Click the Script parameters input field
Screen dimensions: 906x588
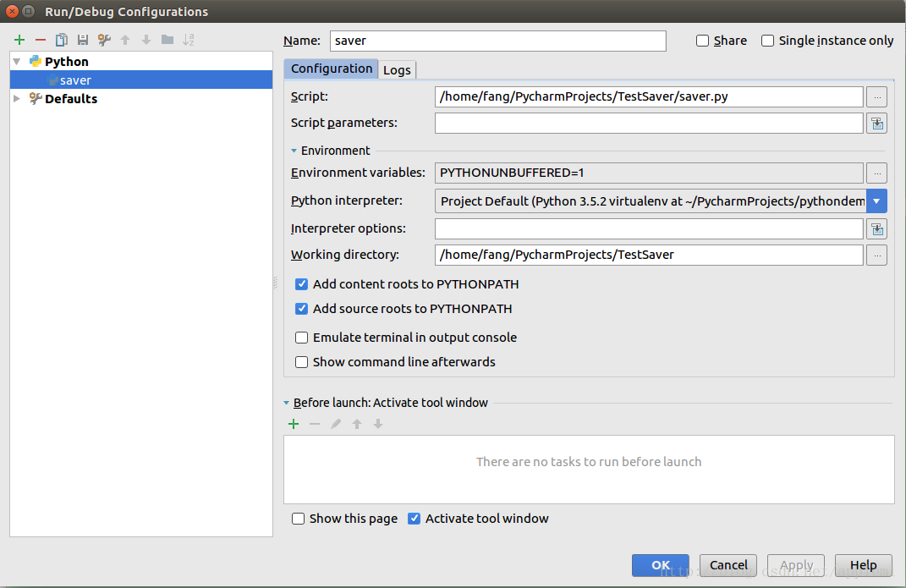click(x=649, y=124)
